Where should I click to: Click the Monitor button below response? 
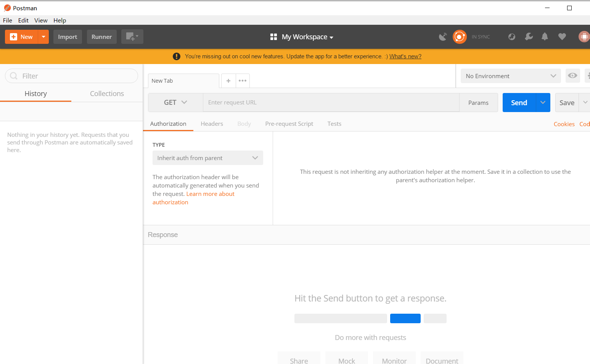coord(394,358)
